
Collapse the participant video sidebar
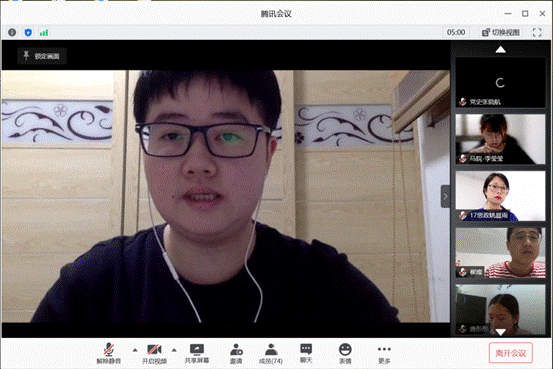(x=445, y=196)
